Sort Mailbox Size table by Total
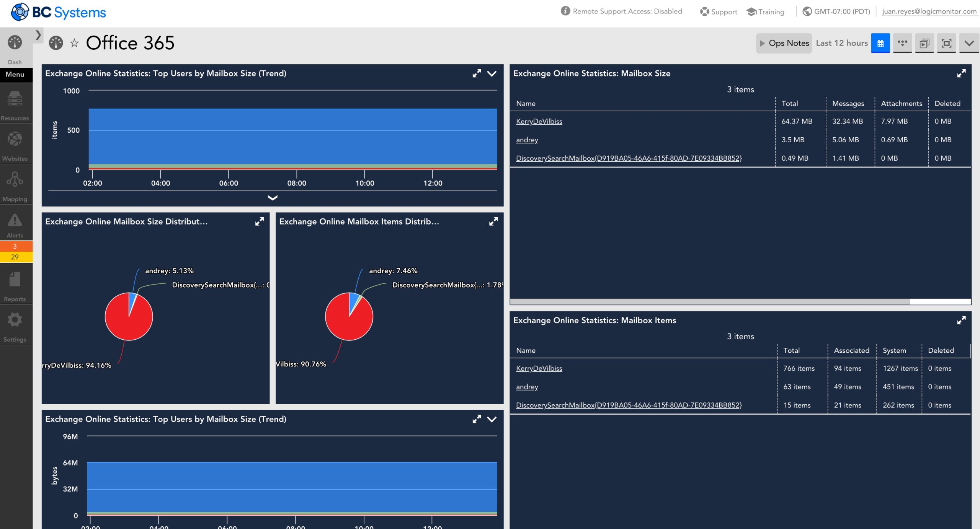980x529 pixels. (x=790, y=104)
